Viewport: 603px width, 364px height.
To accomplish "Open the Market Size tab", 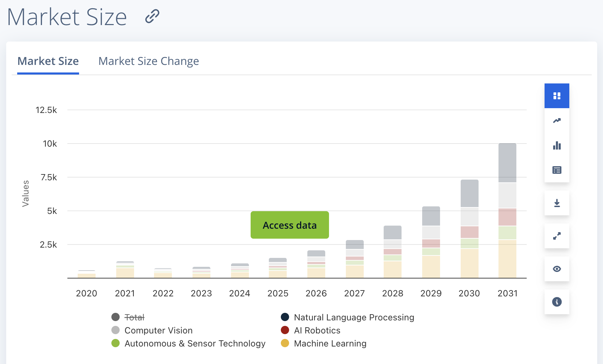I will click(x=48, y=61).
